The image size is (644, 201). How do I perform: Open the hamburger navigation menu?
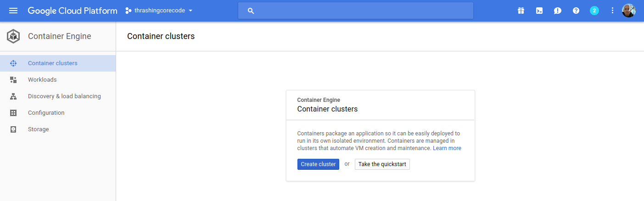pyautogui.click(x=13, y=11)
